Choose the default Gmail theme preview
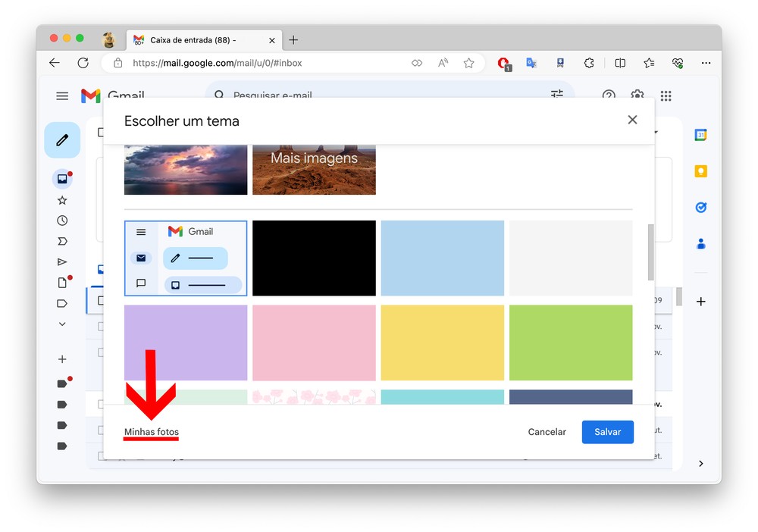 [x=186, y=258]
